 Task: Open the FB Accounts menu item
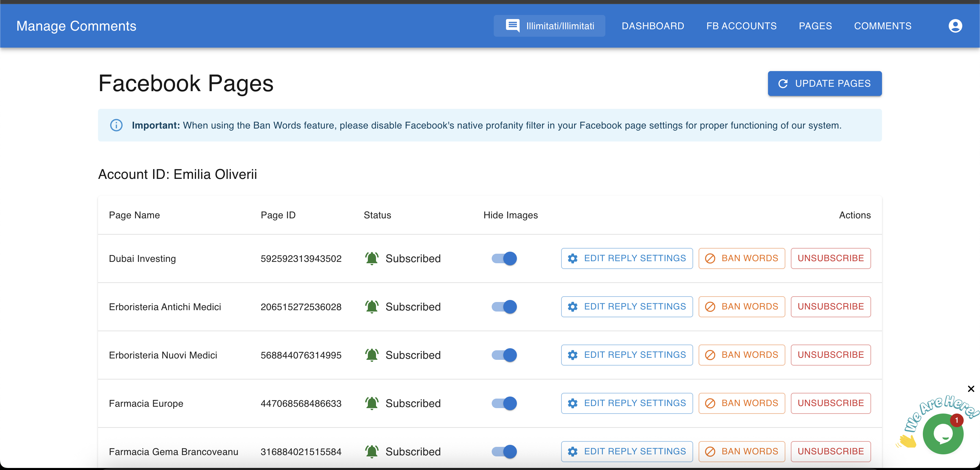point(741,26)
